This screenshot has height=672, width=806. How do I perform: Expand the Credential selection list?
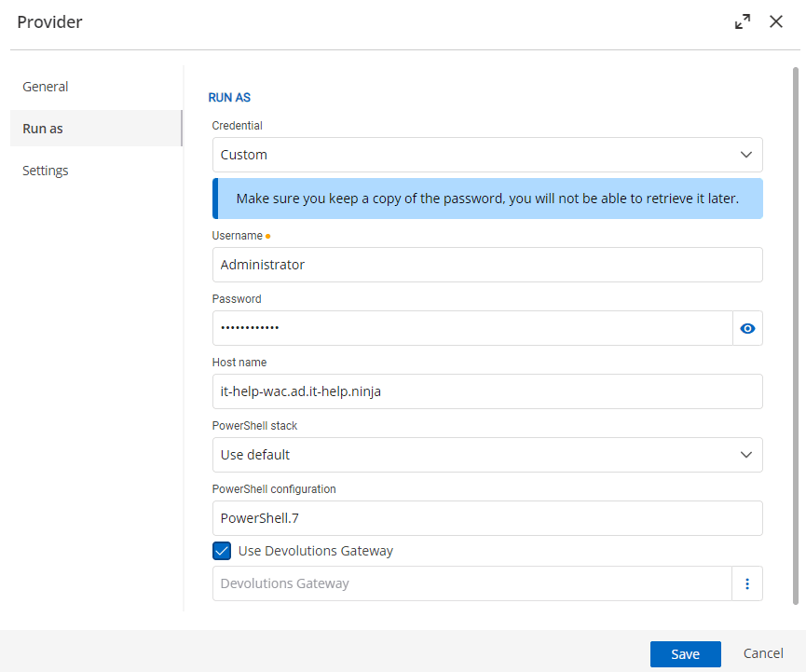pos(745,154)
